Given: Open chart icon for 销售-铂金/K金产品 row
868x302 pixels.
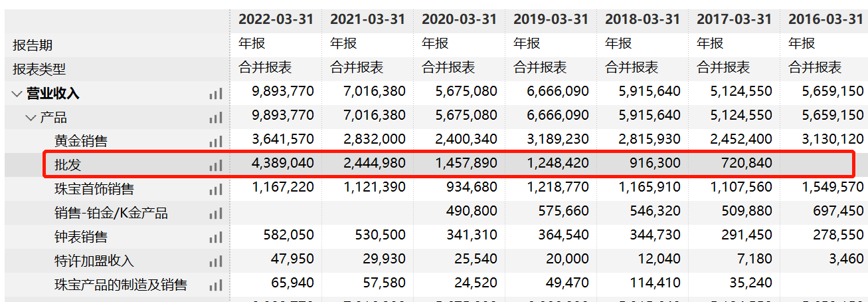Looking at the screenshot, I should coord(215,214).
